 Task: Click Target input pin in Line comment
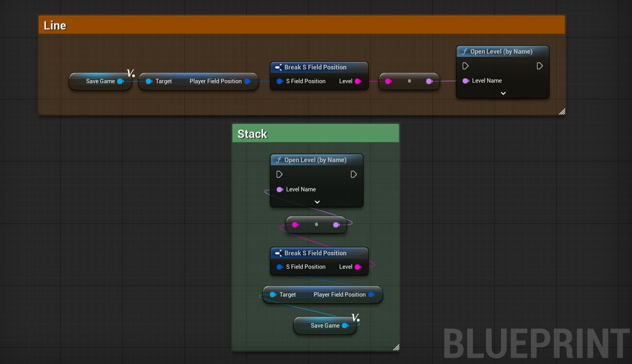click(x=149, y=82)
